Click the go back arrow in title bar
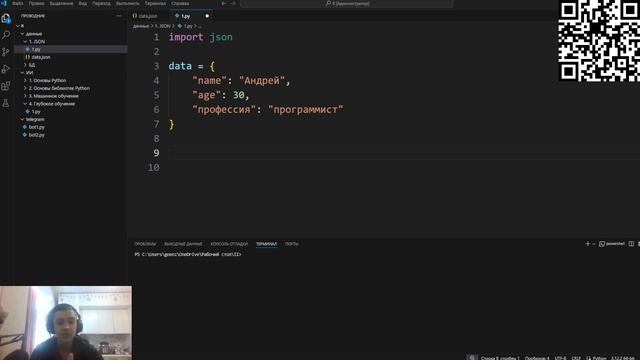Image resolution: width=640 pixels, height=360 pixels. [x=224, y=3]
